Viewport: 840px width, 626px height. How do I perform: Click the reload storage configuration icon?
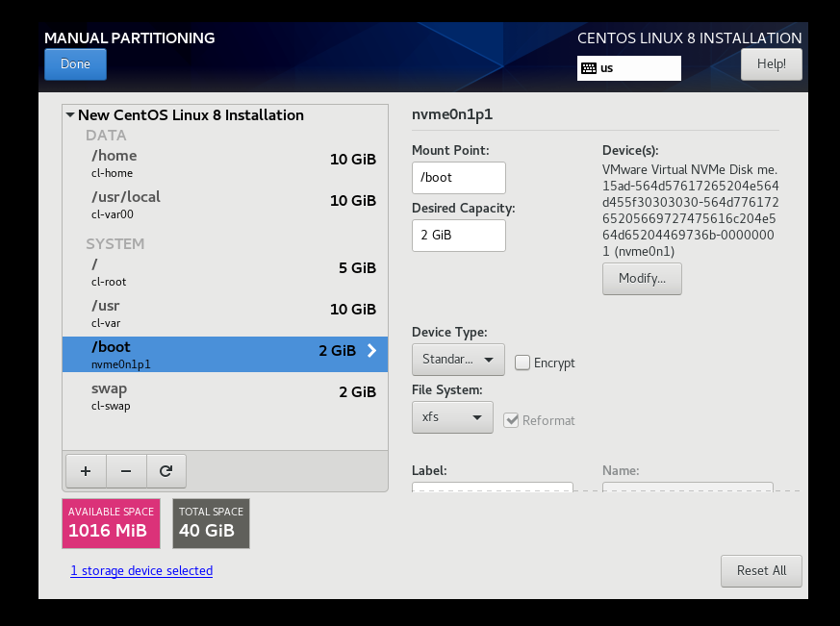point(166,471)
